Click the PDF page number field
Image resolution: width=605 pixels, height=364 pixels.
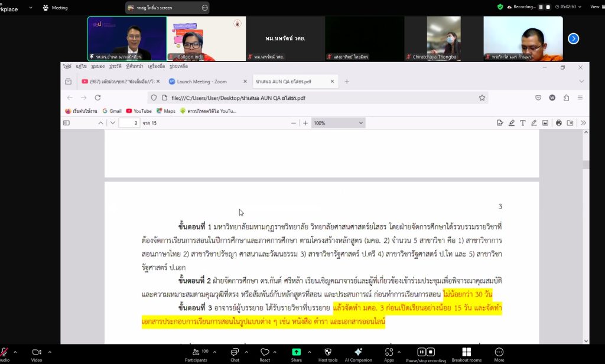(129, 123)
